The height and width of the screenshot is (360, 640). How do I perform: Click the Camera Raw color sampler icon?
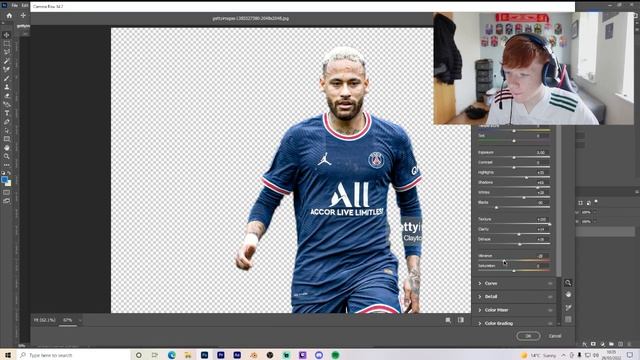pyautogui.click(x=568, y=307)
